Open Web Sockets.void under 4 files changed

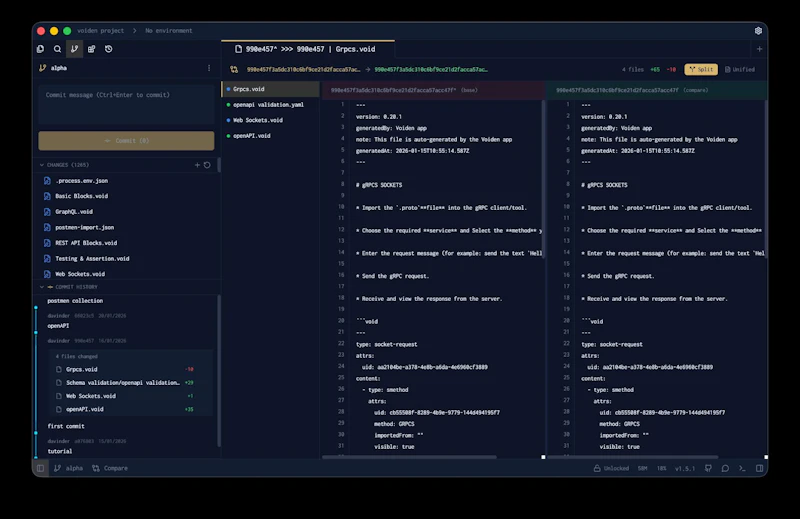(x=91, y=396)
